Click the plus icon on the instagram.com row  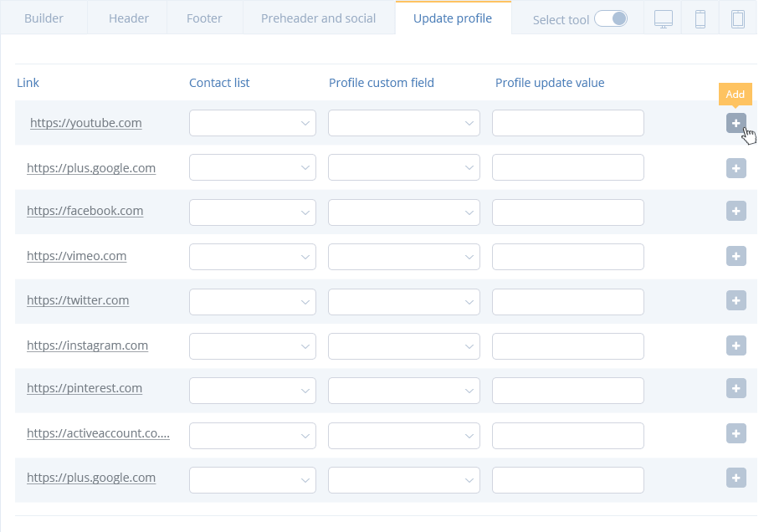point(736,345)
